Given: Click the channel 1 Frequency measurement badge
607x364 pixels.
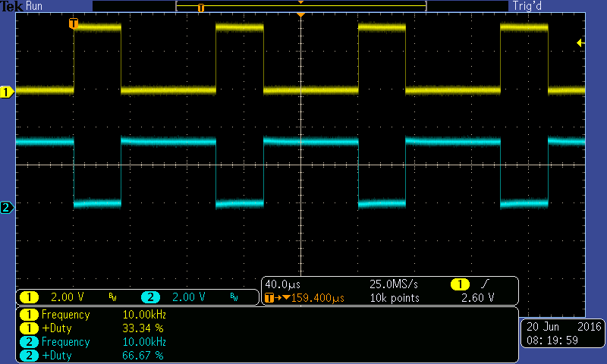Looking at the screenshot, I should pyautogui.click(x=29, y=315).
